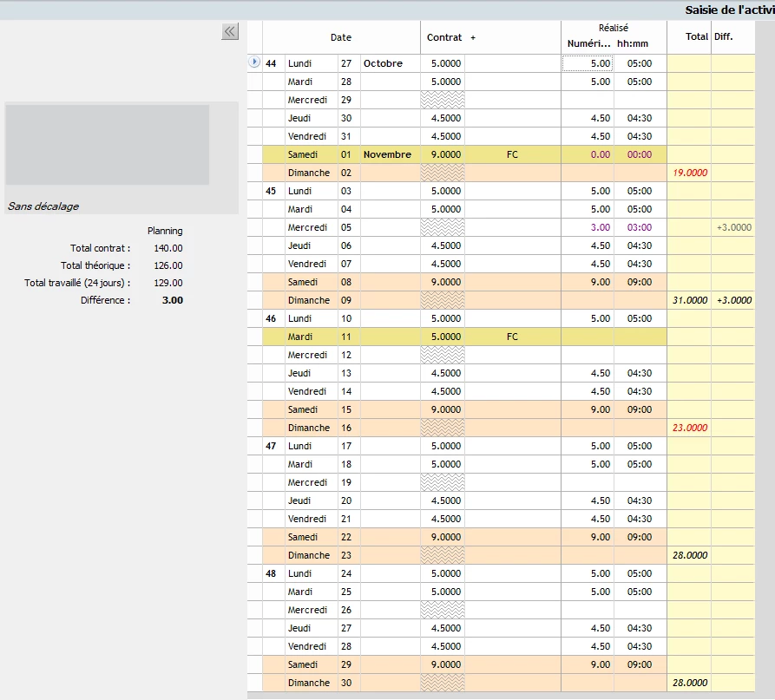The width and height of the screenshot is (775, 700).
Task: Click the Contrat column header
Action: (444, 37)
